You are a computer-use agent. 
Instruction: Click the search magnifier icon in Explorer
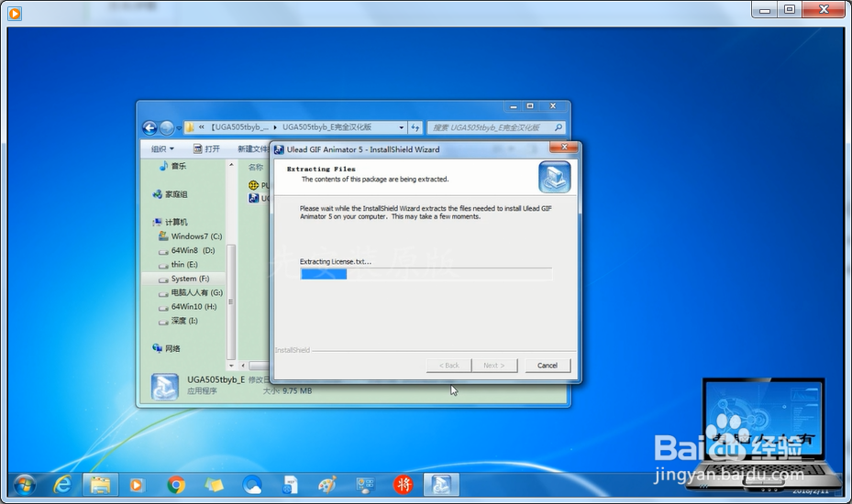click(x=558, y=127)
